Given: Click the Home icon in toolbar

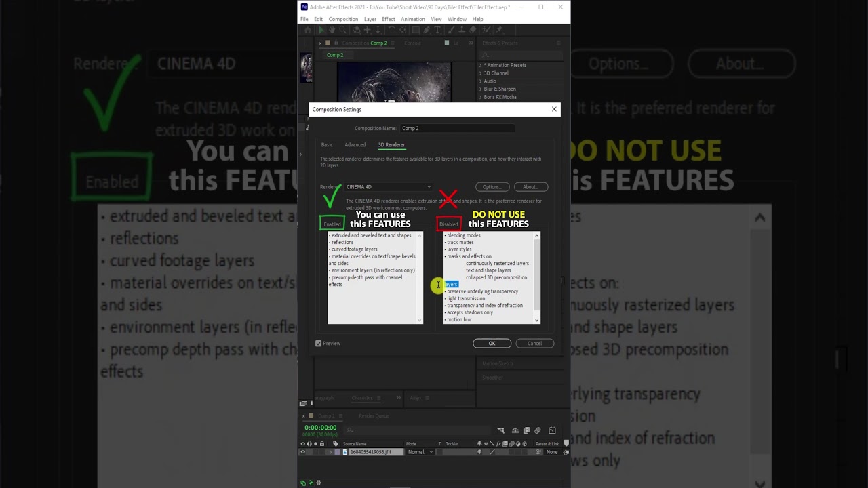Looking at the screenshot, I should point(308,30).
